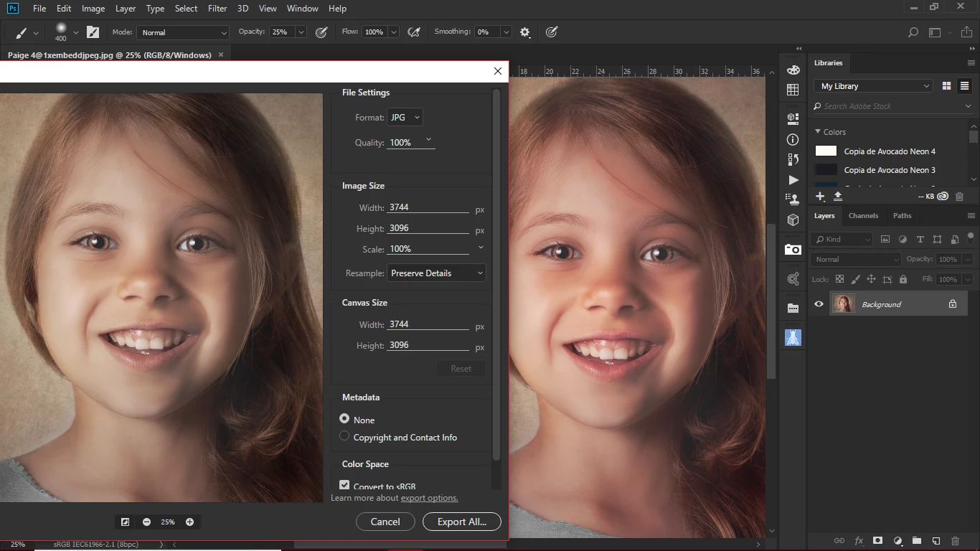Add layer style using the fx icon
This screenshot has height=551, width=980.
858,540
